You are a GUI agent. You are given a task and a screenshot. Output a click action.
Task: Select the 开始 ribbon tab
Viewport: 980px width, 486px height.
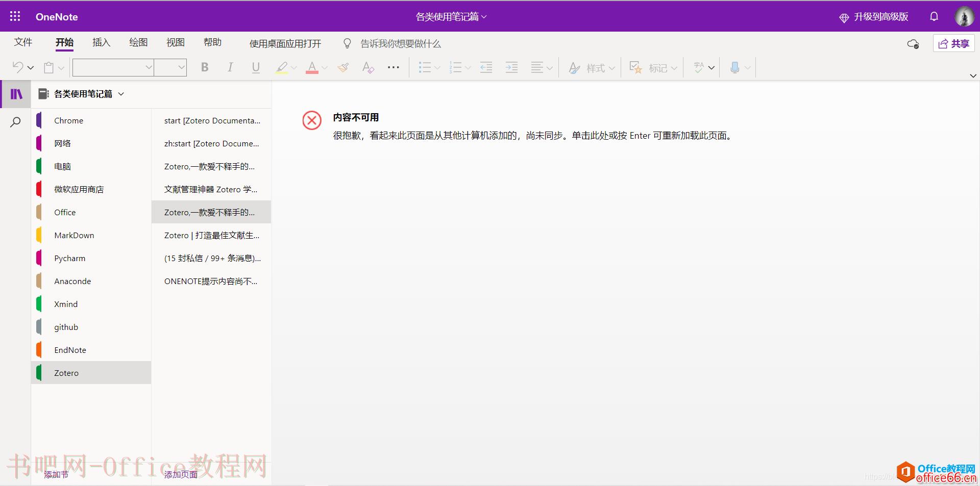(64, 42)
